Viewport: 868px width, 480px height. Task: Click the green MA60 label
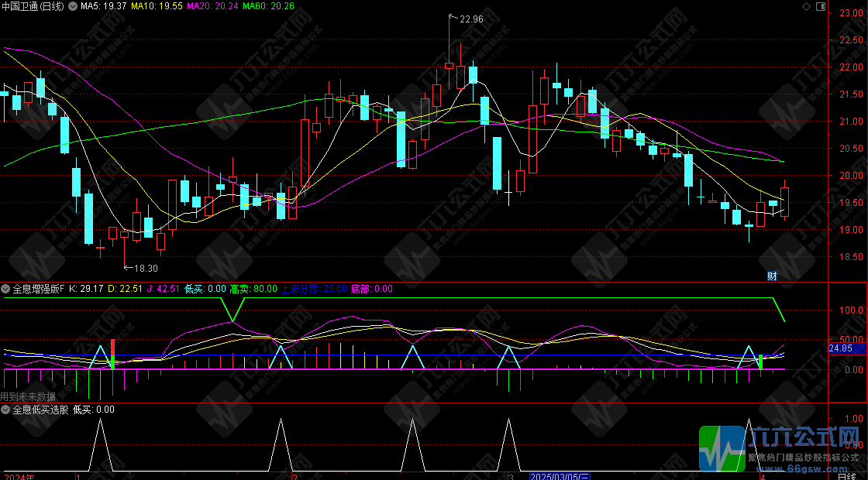268,6
